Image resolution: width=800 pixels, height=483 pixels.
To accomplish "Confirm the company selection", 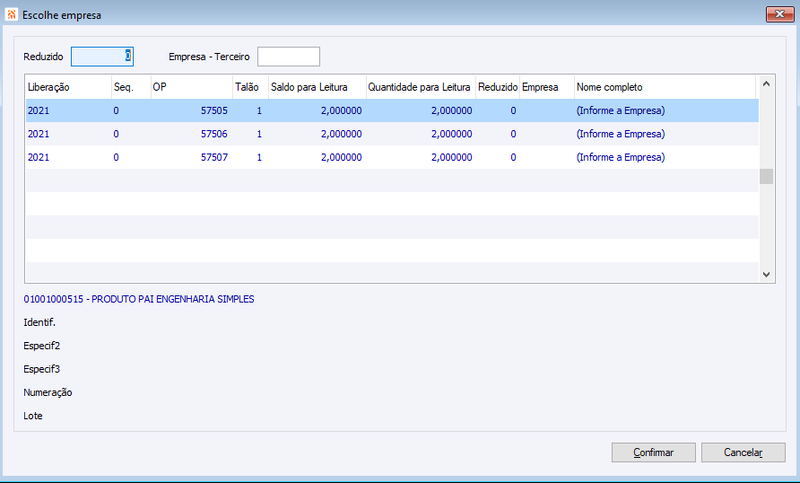I will coord(654,452).
